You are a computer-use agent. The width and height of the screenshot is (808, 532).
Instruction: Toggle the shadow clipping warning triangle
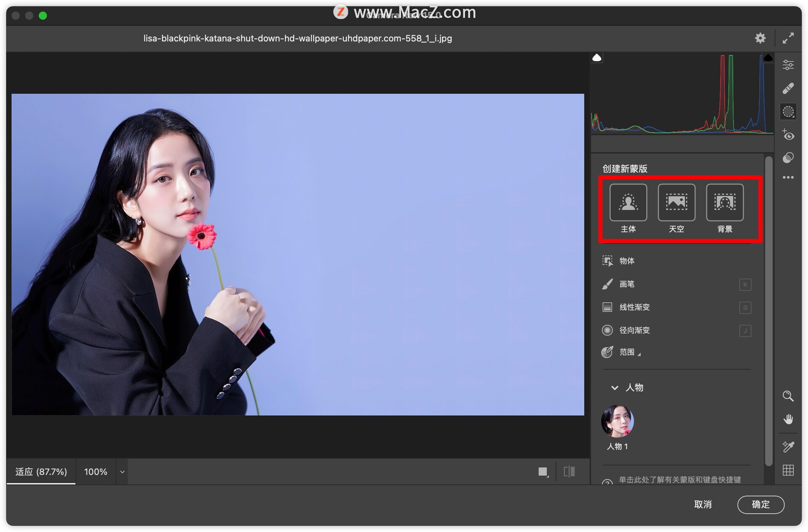[x=597, y=58]
